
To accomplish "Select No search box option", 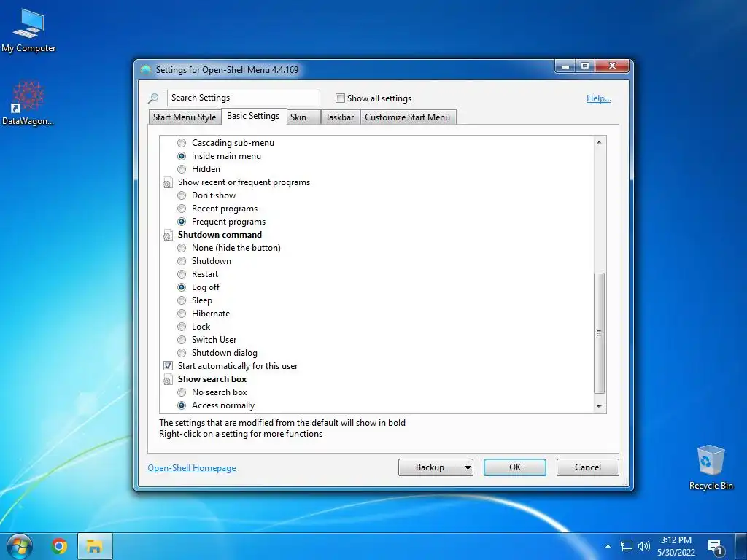I will click(182, 392).
